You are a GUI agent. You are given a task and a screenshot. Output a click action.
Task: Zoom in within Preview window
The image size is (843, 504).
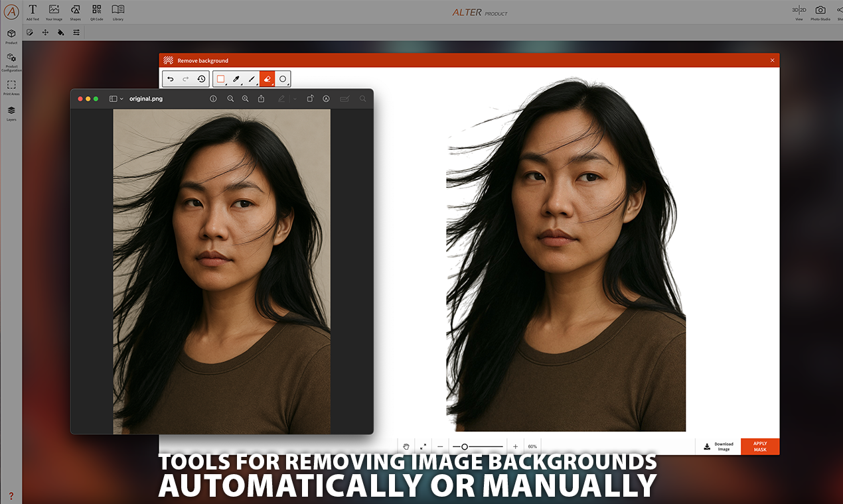(x=245, y=99)
